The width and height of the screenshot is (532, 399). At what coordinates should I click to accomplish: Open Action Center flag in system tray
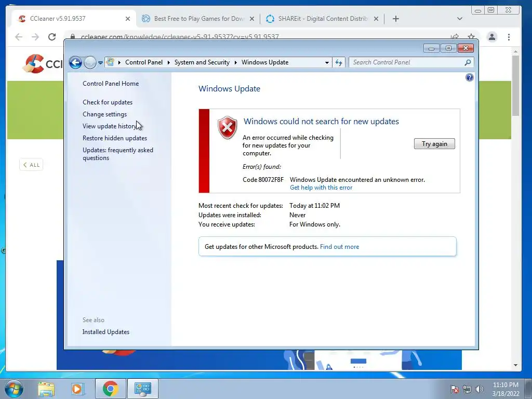click(x=454, y=389)
